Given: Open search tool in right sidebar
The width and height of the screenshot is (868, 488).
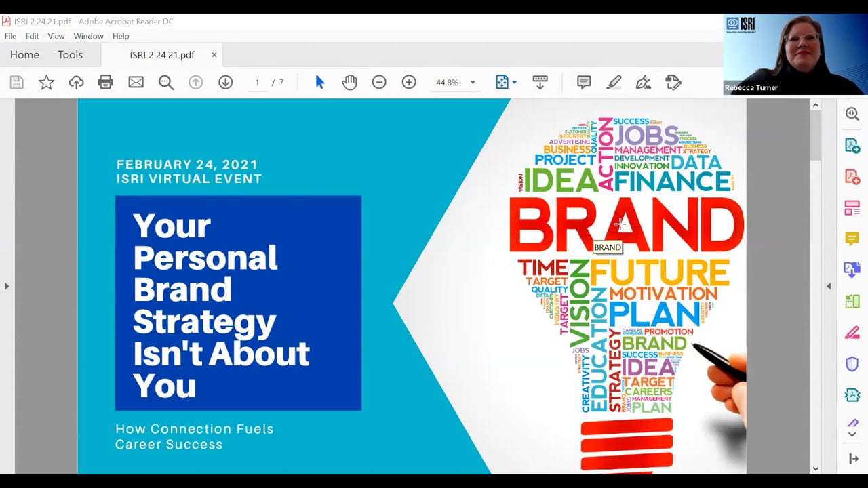Looking at the screenshot, I should [852, 114].
